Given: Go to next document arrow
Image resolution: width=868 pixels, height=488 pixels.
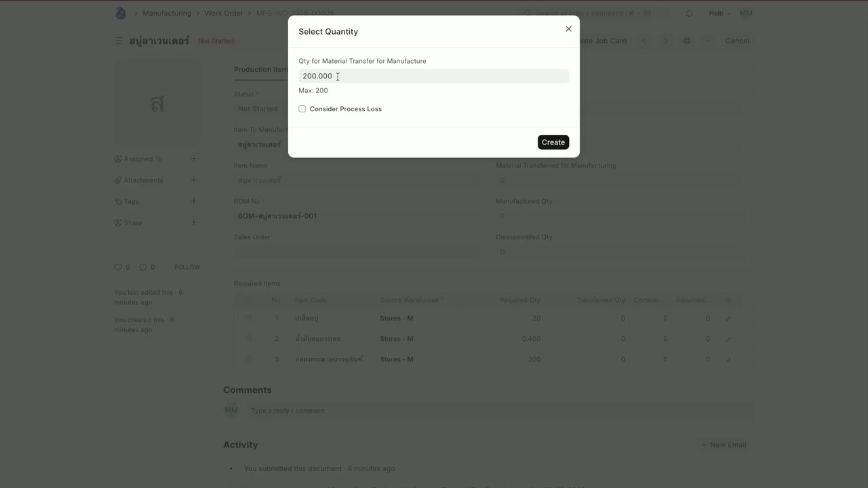Looking at the screenshot, I should (665, 41).
